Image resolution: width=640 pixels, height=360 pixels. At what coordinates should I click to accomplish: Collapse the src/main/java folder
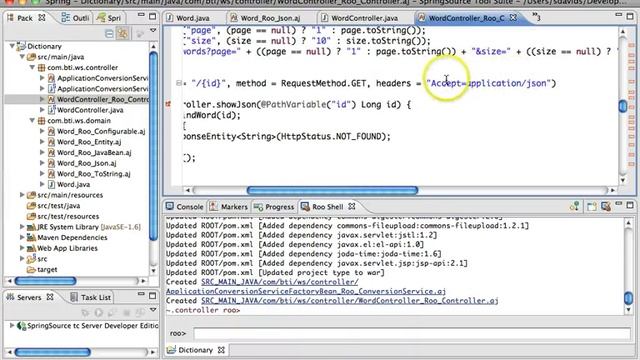coord(22,57)
